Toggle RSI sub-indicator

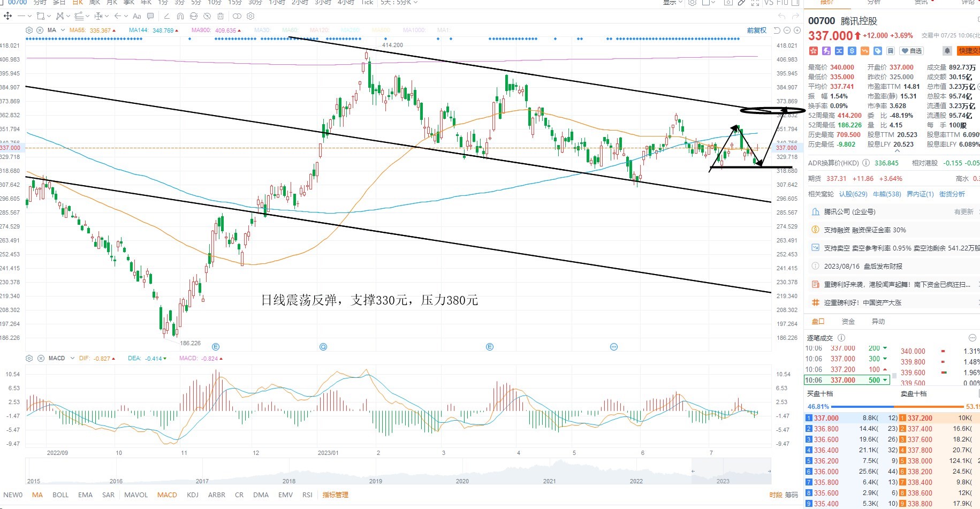[x=307, y=495]
